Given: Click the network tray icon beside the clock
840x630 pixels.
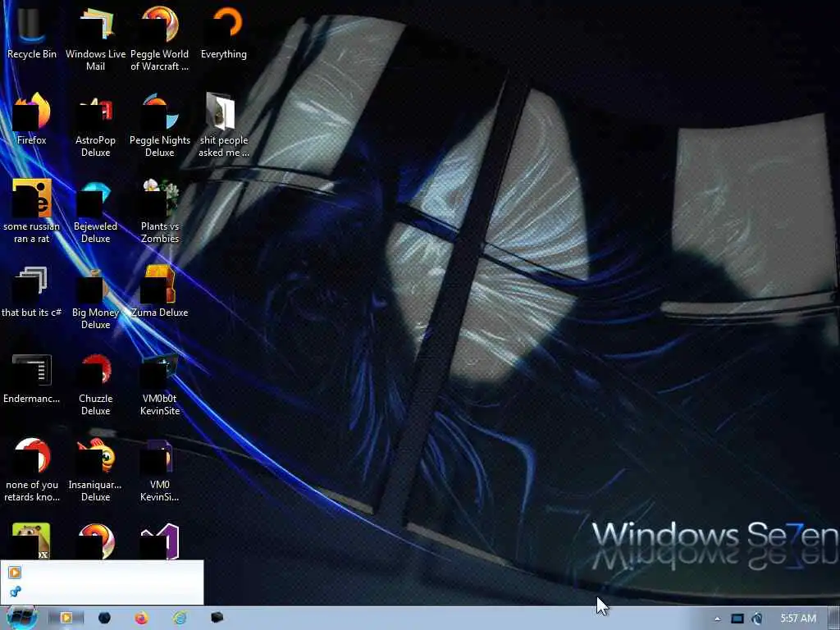Looking at the screenshot, I should click(757, 619).
